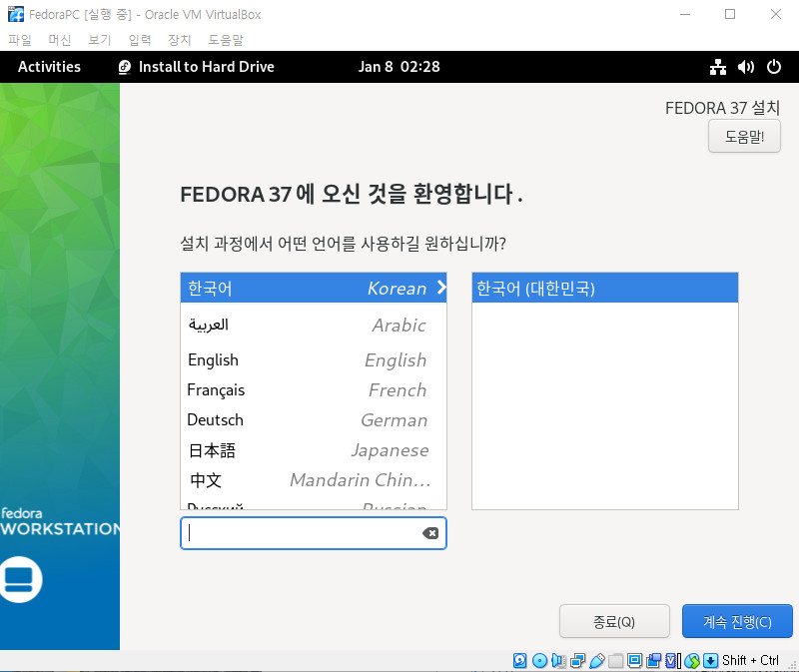Open the GNOME volume indicator
Viewport: 799px width, 672px height.
(x=746, y=67)
